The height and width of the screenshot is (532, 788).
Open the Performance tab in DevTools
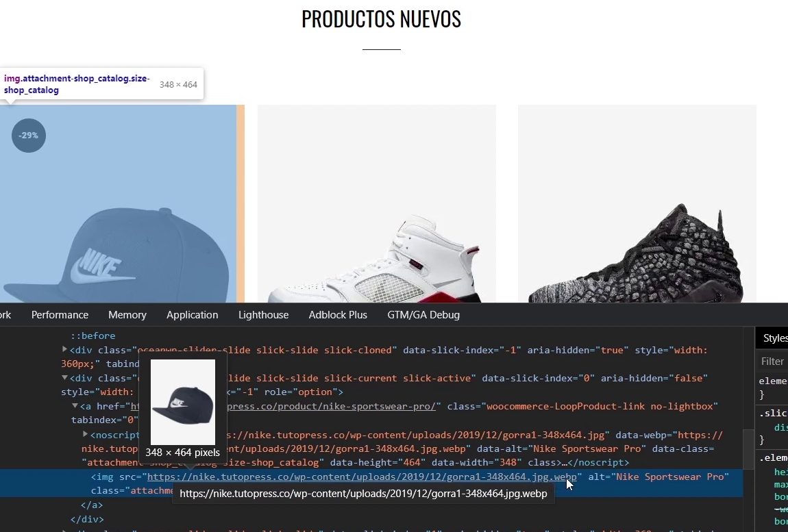(x=60, y=315)
